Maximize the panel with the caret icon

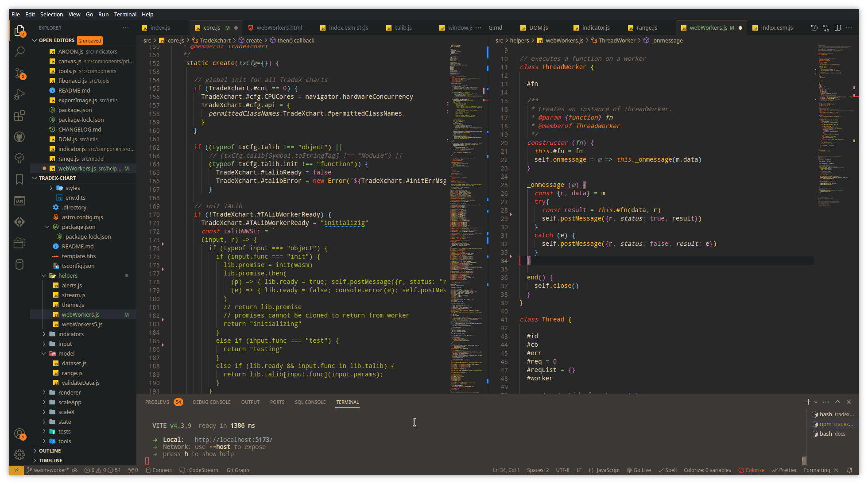tap(837, 402)
